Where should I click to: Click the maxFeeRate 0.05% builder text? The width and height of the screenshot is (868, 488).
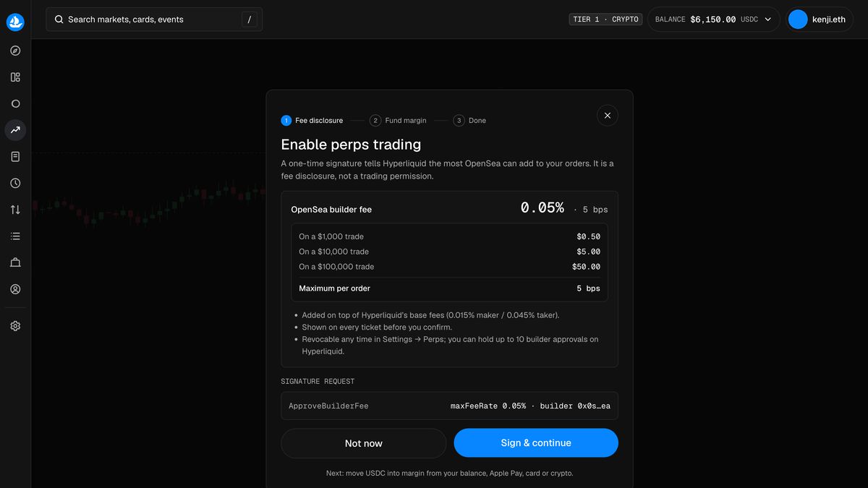coord(530,406)
